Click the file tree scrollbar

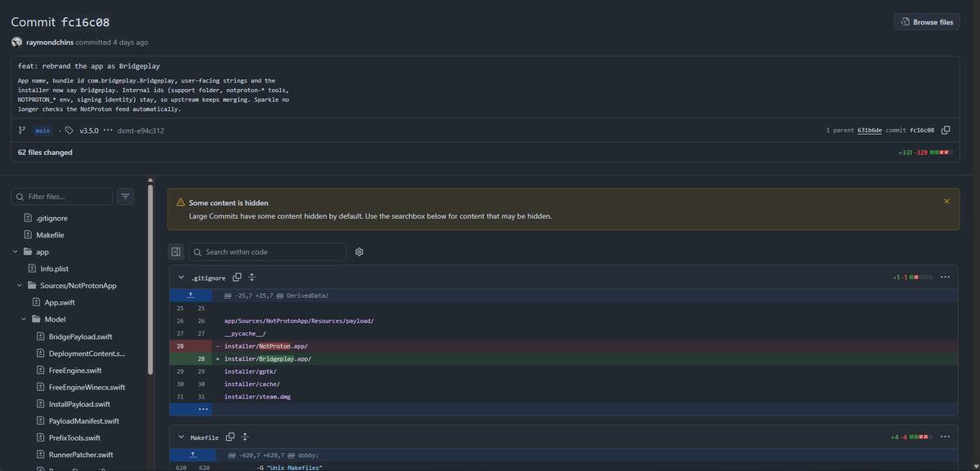(150, 282)
